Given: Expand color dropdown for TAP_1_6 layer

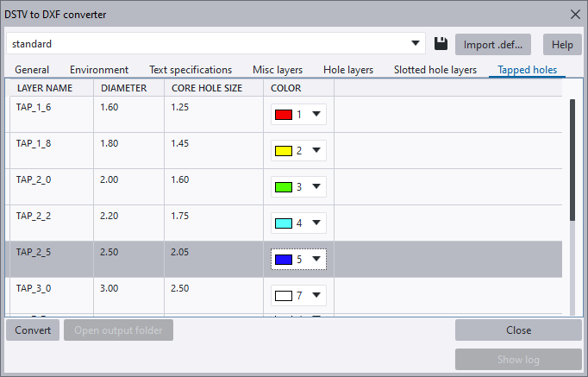Looking at the screenshot, I should coord(316,115).
